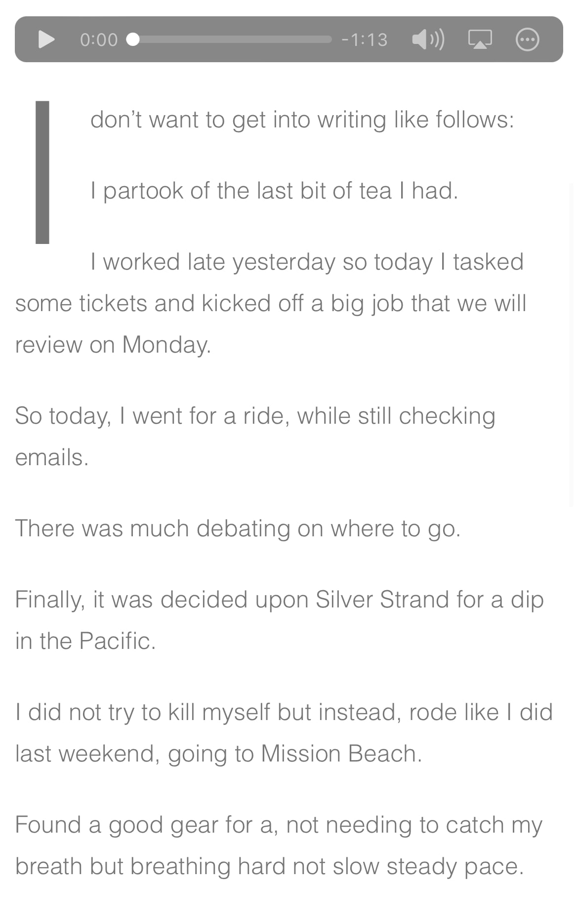This screenshot has width=578, height=924.
Task: Mute the audio with the speaker icon
Action: pos(428,40)
